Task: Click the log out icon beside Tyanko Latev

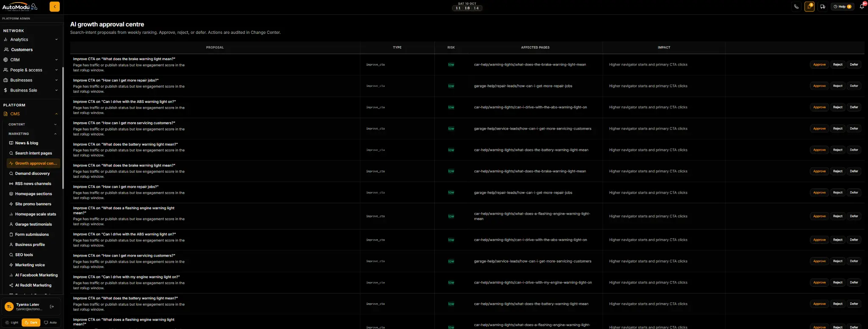Action: [x=52, y=307]
